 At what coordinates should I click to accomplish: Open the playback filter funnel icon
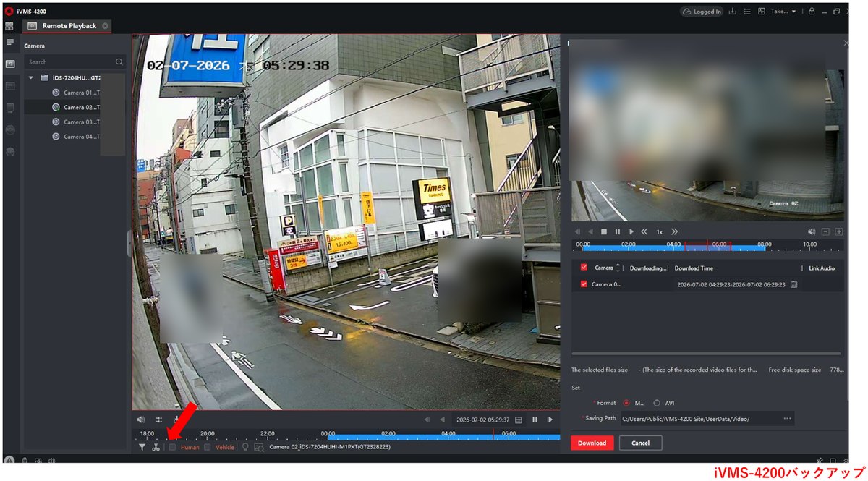(x=142, y=448)
